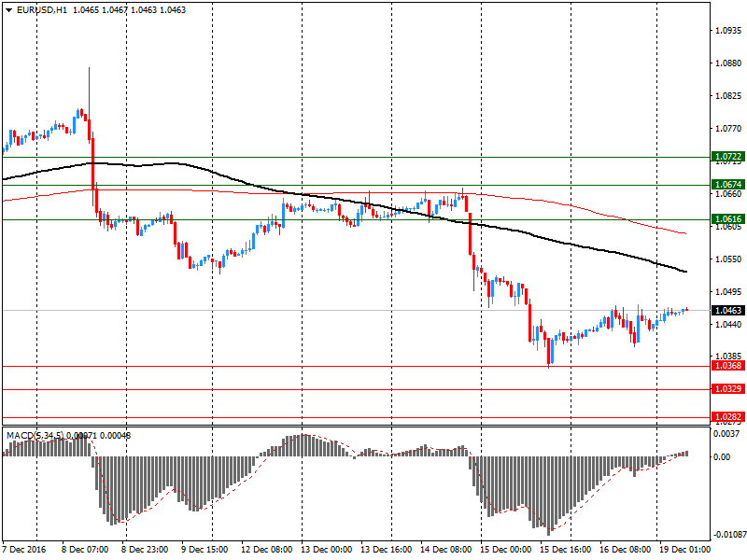
Task: Click the 1.0825 price scale value
Action: pos(728,96)
